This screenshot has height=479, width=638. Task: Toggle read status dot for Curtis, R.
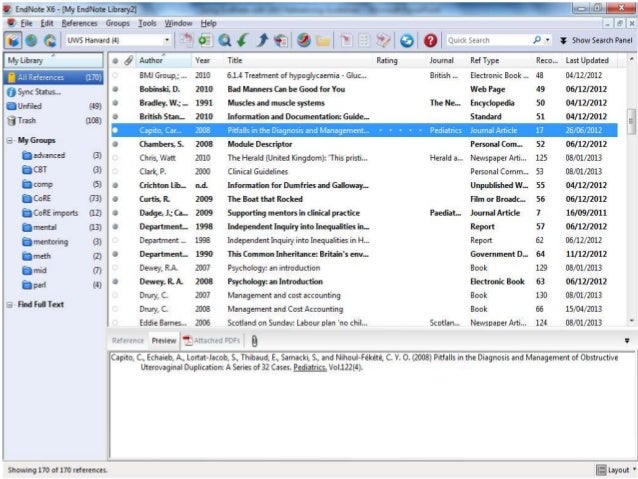click(x=116, y=199)
